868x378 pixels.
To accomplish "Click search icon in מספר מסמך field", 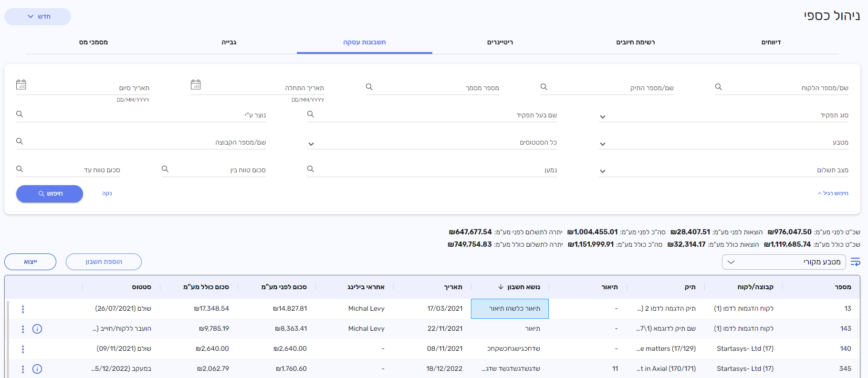I will 369,87.
